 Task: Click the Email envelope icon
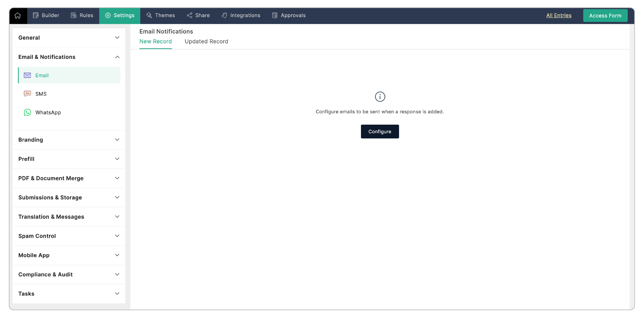point(27,75)
